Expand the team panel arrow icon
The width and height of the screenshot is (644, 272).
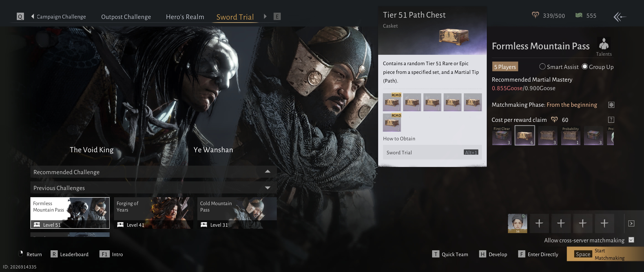(631, 223)
